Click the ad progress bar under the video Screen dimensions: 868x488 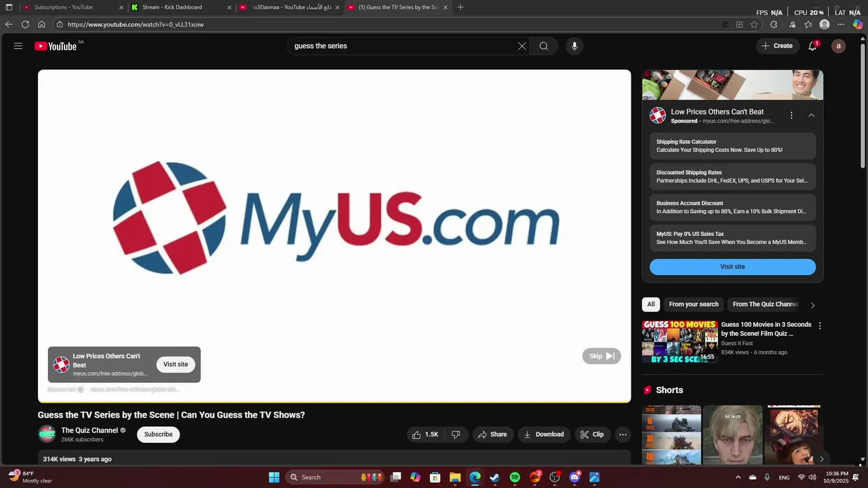pyautogui.click(x=334, y=402)
